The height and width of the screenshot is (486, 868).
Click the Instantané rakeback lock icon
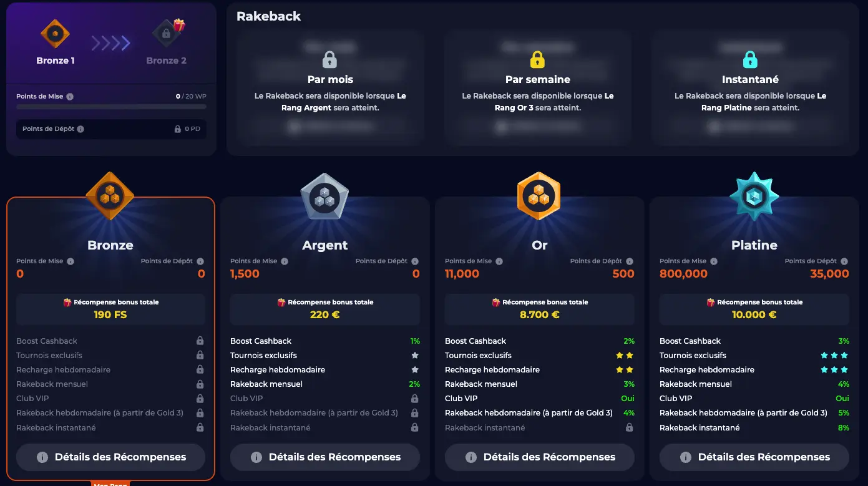749,60
